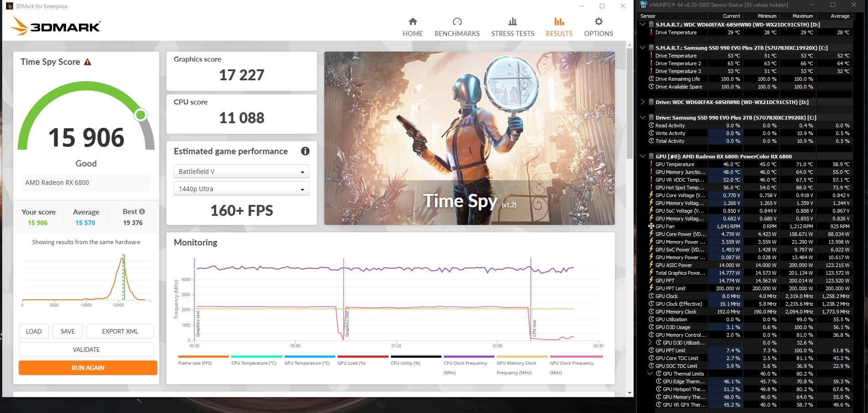The height and width of the screenshot is (413, 868).
Task: Click the orange RUN AGAIN button
Action: (88, 368)
